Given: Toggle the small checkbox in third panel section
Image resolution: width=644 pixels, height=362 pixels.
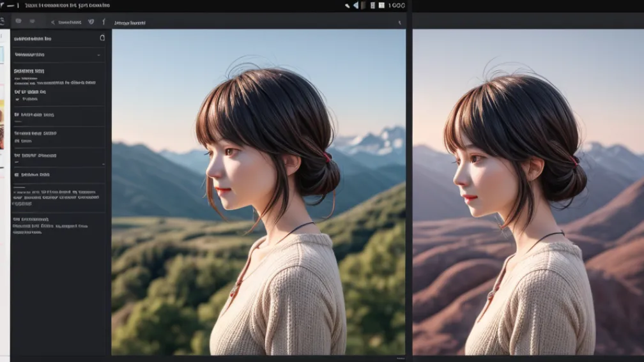Looking at the screenshot, I should (x=17, y=100).
